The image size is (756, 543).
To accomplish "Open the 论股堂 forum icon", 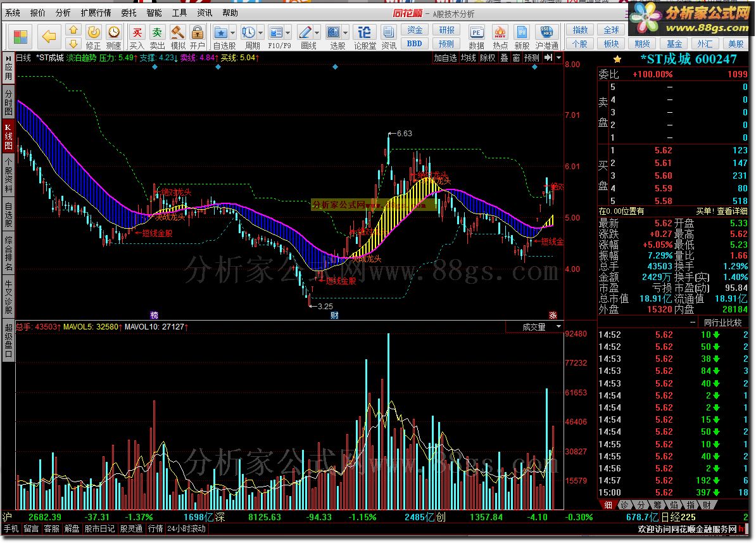I will pyautogui.click(x=365, y=37).
